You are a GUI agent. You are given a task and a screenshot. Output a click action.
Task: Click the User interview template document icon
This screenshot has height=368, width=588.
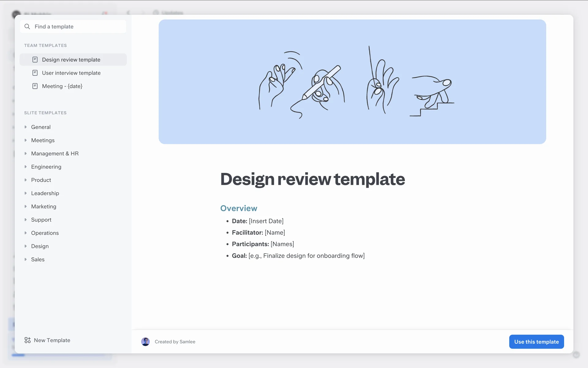tap(35, 73)
